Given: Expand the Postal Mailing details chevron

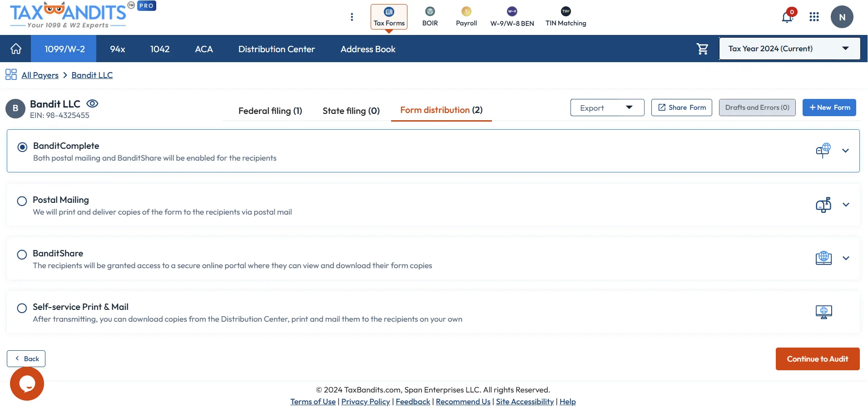Looking at the screenshot, I should coord(846,205).
